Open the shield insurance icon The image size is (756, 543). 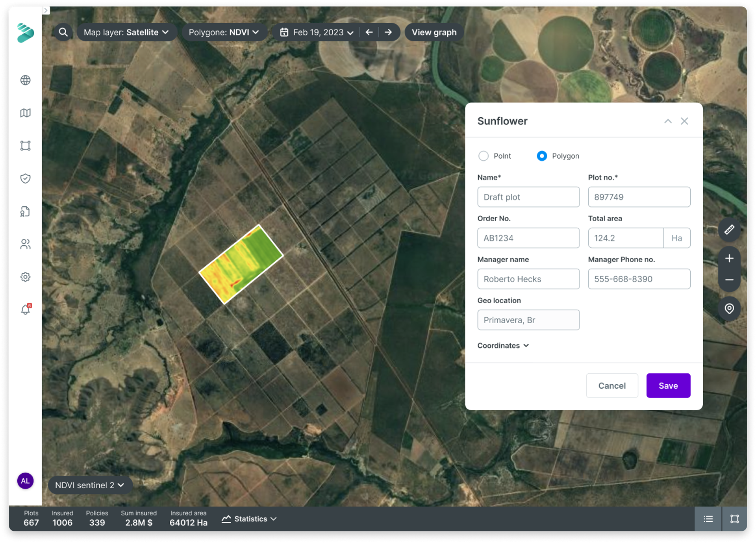(x=25, y=179)
